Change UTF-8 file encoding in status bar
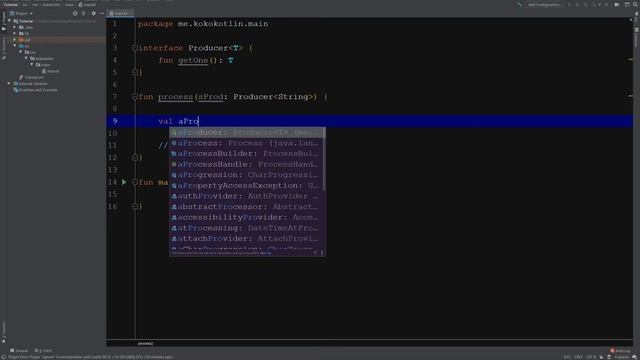Viewport: 640px width, 360px height. point(590,357)
